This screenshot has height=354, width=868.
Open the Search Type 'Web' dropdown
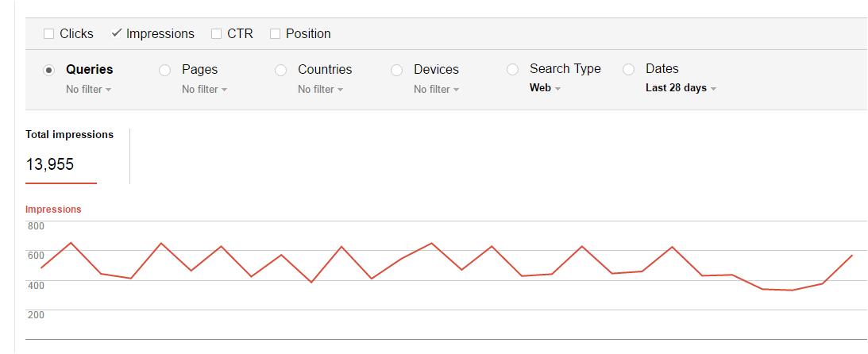click(x=545, y=88)
